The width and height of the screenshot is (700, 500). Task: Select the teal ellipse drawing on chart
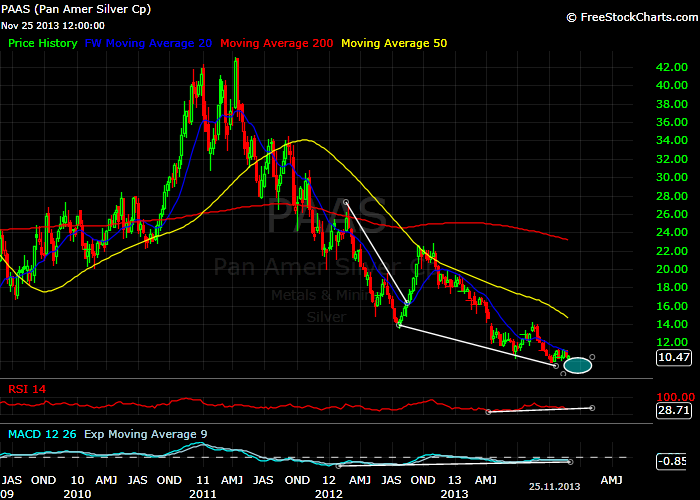[x=578, y=366]
